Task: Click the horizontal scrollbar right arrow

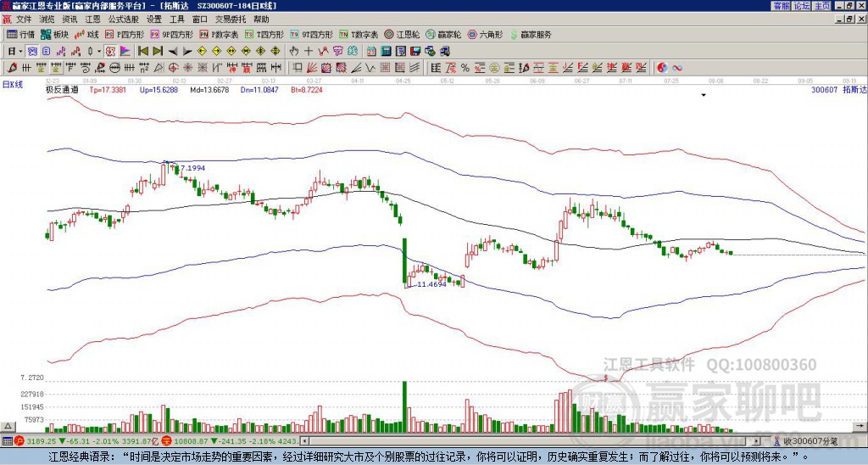Action: coord(757,441)
